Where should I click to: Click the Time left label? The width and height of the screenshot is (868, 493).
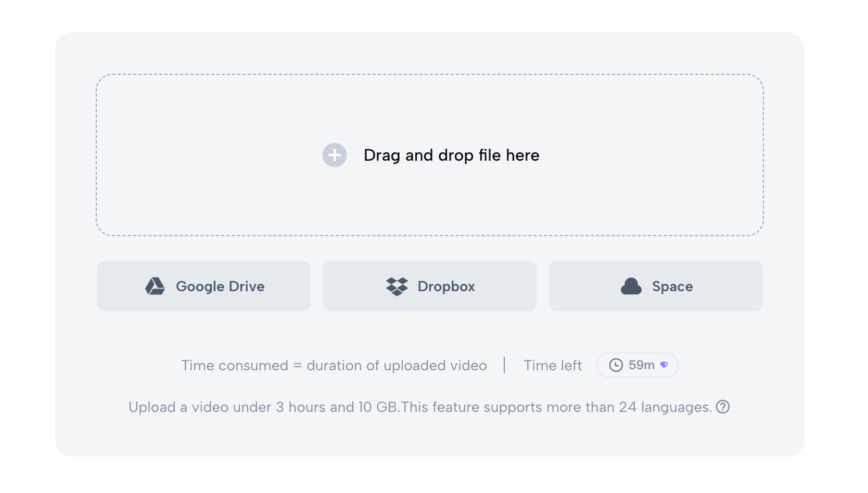(553, 365)
